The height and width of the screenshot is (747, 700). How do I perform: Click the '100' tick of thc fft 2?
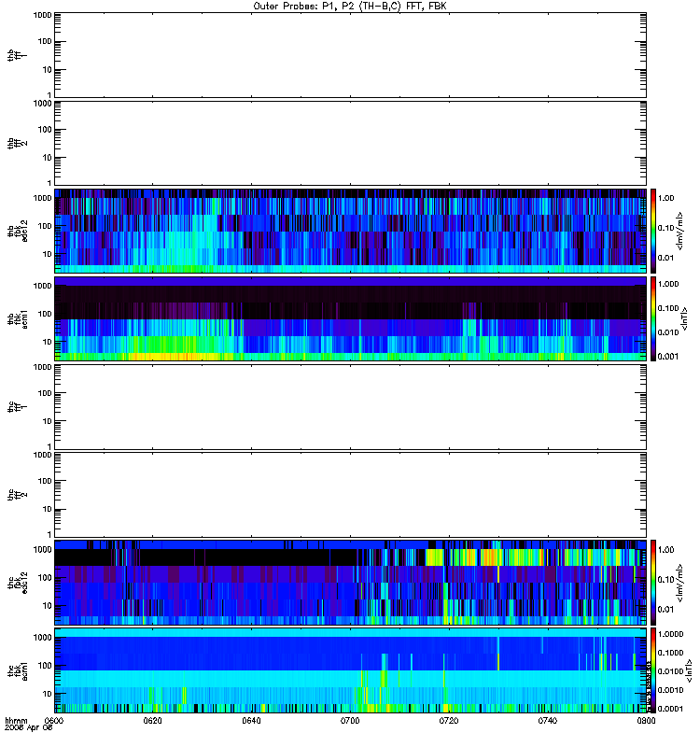[45, 481]
